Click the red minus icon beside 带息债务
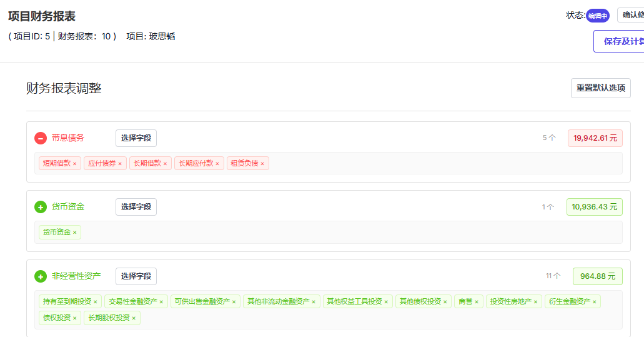The height and width of the screenshot is (337, 644). 40,138
